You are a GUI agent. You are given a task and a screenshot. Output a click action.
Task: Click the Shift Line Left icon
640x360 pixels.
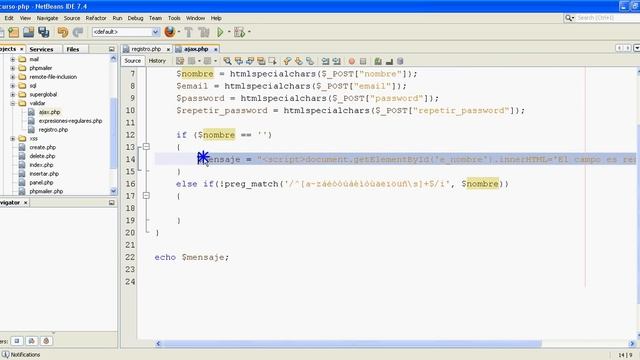(x=325, y=61)
